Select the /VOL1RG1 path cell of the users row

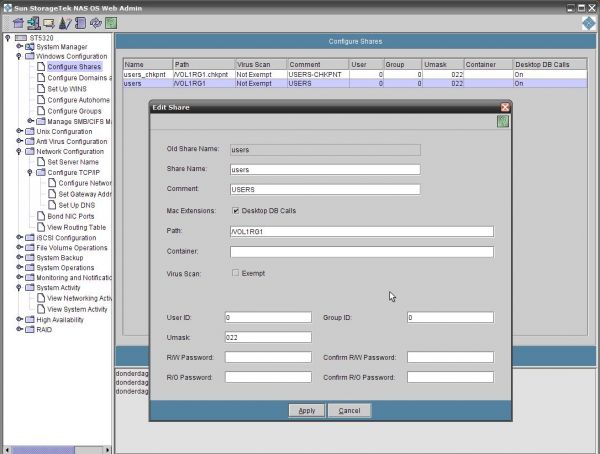click(204, 83)
